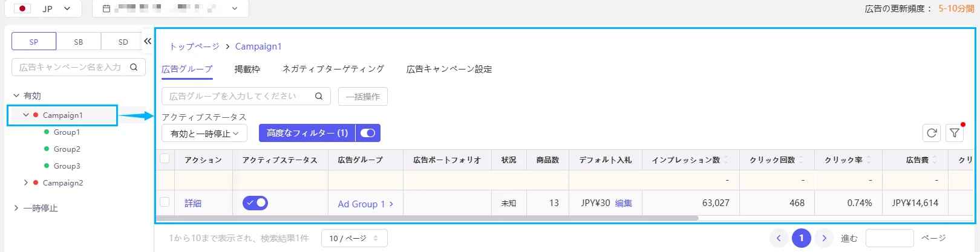The width and height of the screenshot is (980, 252).
Task: Select Group3 in campaign tree
Action: (x=67, y=166)
